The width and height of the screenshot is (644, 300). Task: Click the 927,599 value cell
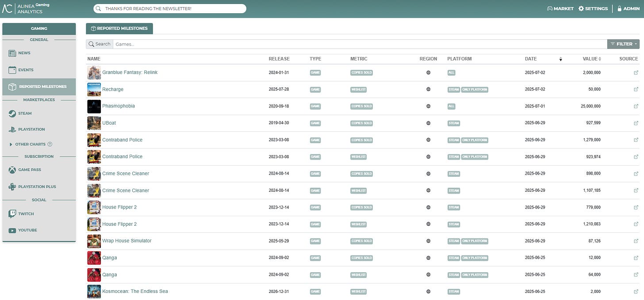pyautogui.click(x=592, y=123)
